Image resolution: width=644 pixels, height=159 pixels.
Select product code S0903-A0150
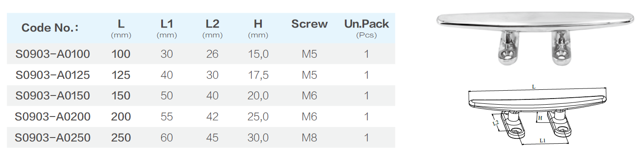coord(53,95)
